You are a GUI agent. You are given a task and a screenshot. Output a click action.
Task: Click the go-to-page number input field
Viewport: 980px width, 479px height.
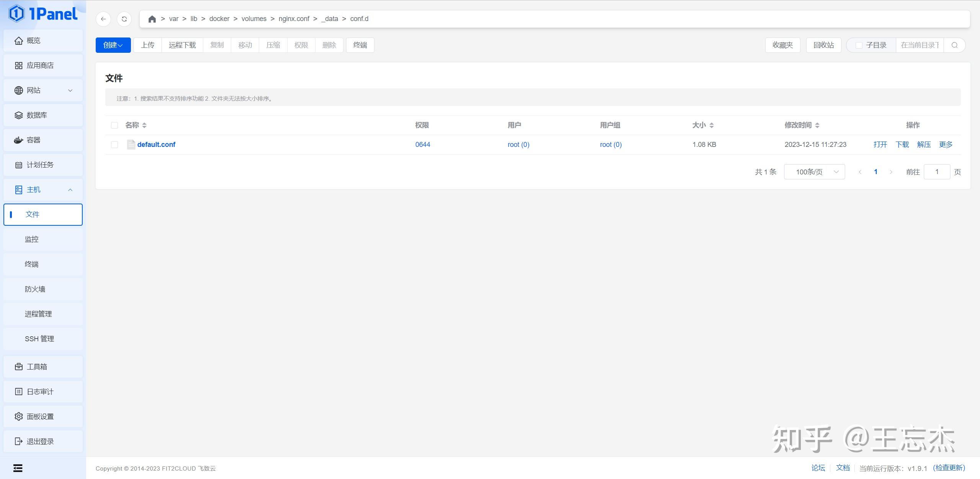tap(936, 172)
